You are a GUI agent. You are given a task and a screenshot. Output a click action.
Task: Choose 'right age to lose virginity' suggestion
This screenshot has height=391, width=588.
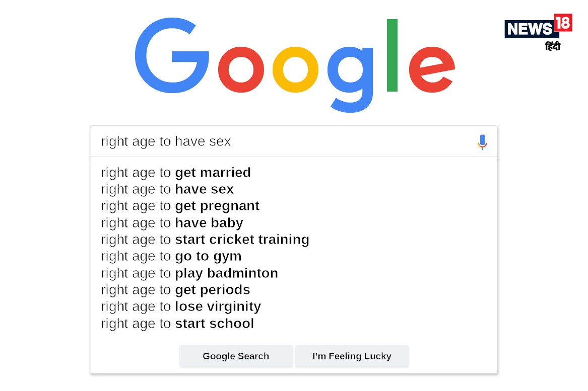[x=181, y=306]
